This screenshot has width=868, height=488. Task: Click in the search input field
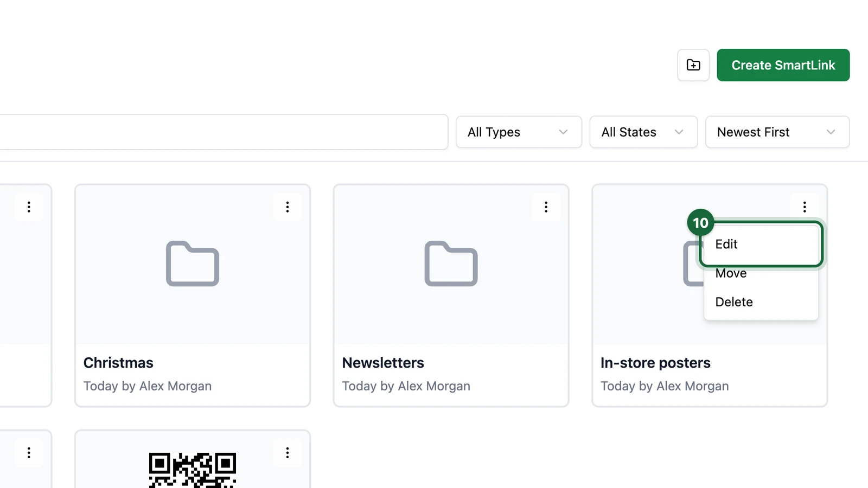click(224, 132)
